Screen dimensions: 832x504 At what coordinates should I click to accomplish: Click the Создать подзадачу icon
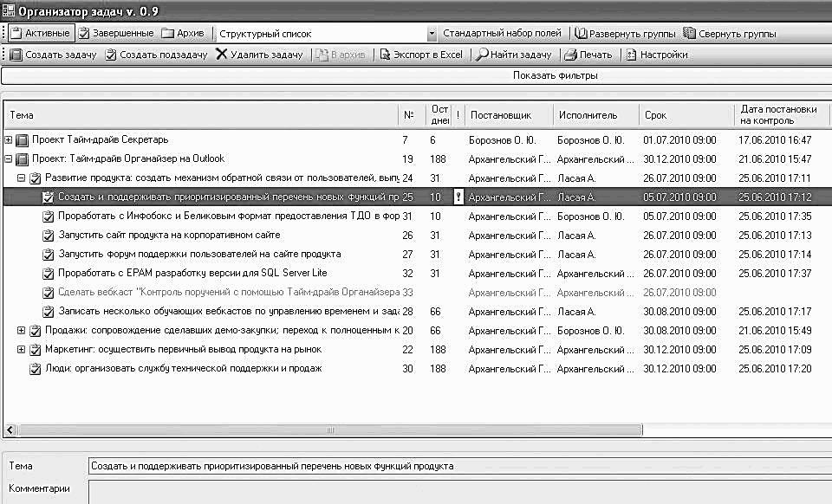coord(110,55)
